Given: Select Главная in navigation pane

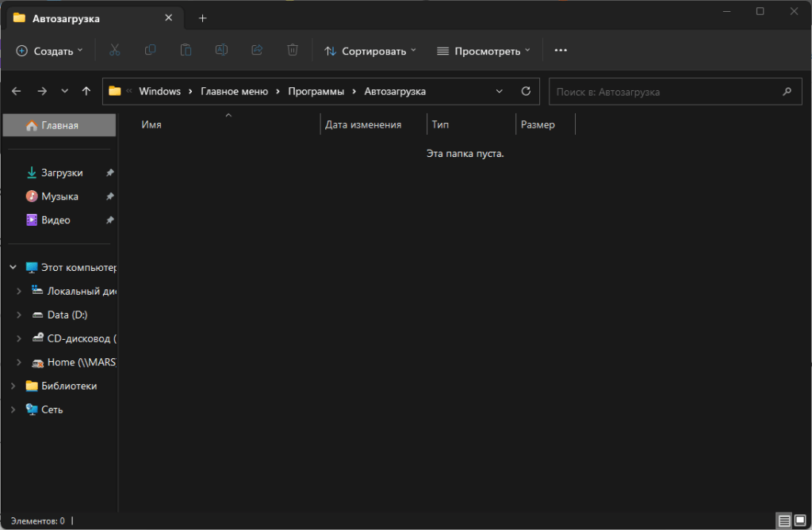Looking at the screenshot, I should (59, 125).
